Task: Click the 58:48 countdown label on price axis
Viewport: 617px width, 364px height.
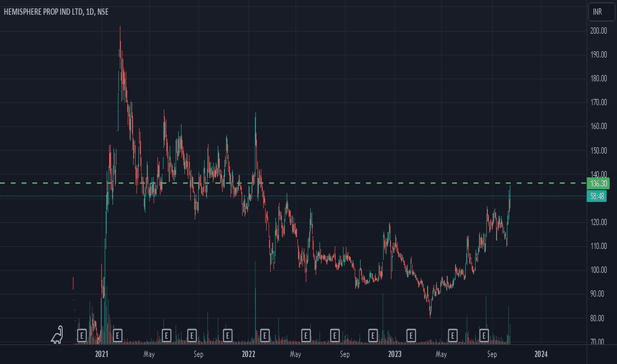Action: (x=597, y=196)
